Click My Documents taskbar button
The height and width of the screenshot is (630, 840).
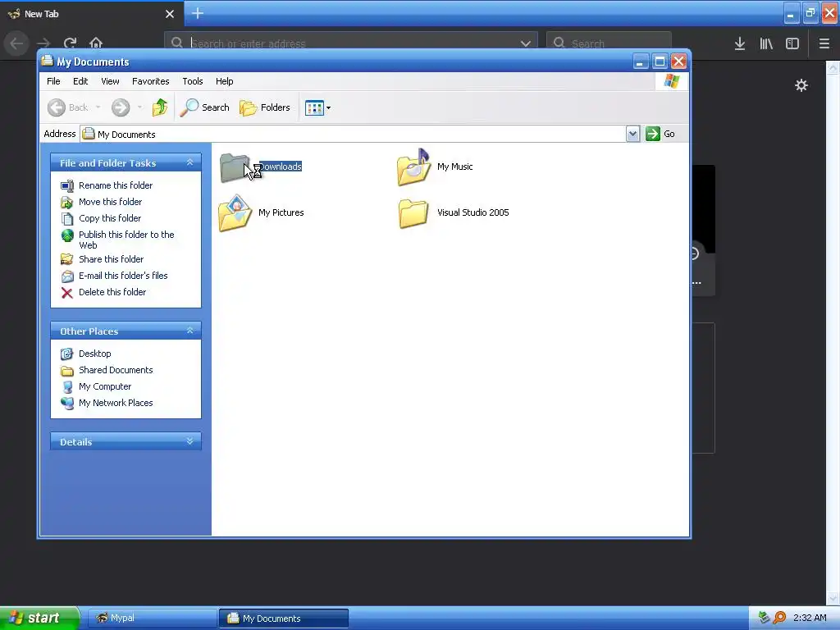[x=284, y=619]
